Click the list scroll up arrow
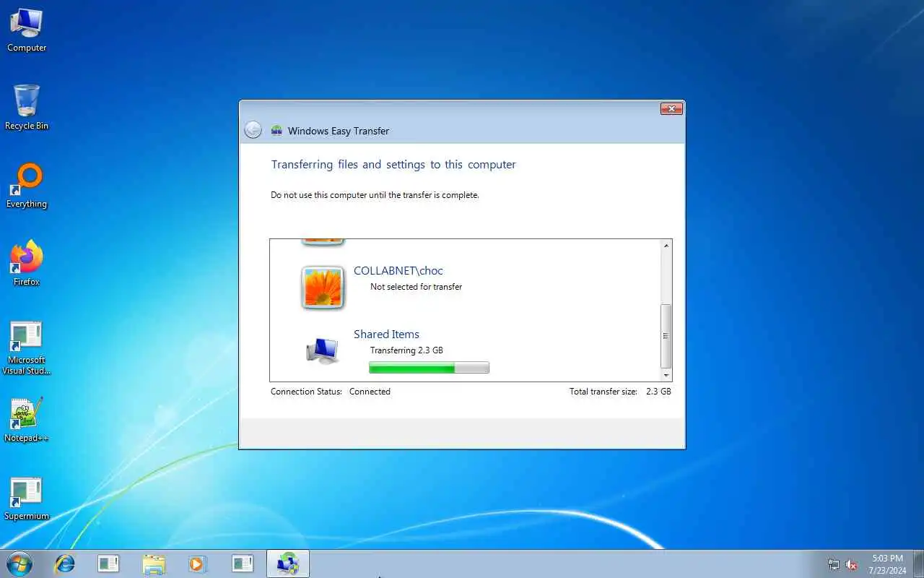 click(666, 246)
